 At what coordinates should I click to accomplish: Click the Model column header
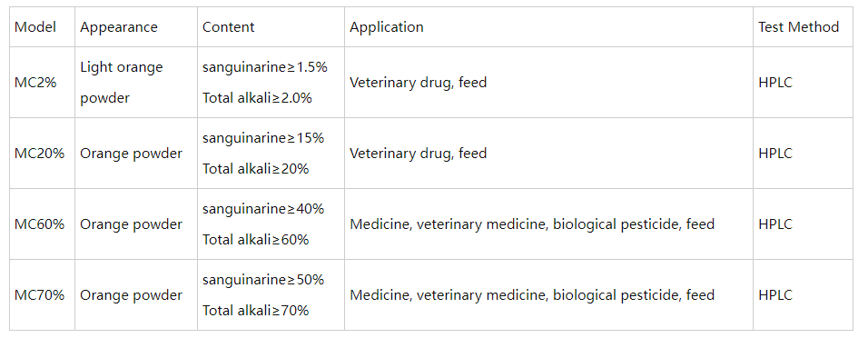pos(42,27)
